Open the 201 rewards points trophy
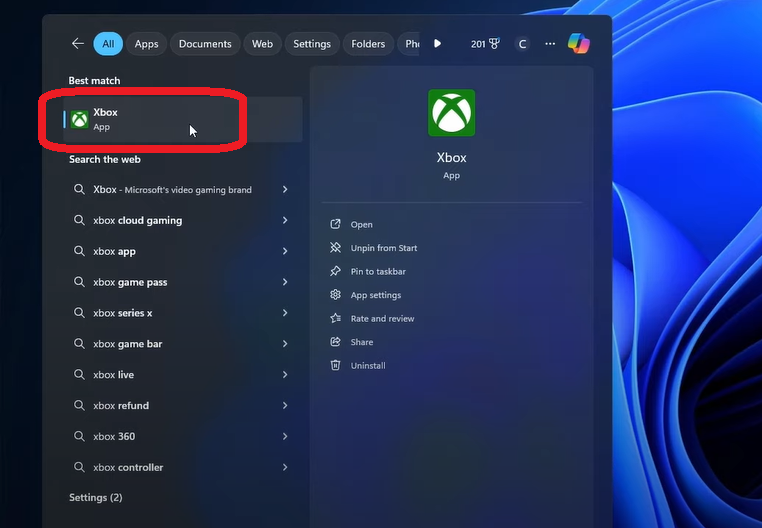 pos(485,44)
